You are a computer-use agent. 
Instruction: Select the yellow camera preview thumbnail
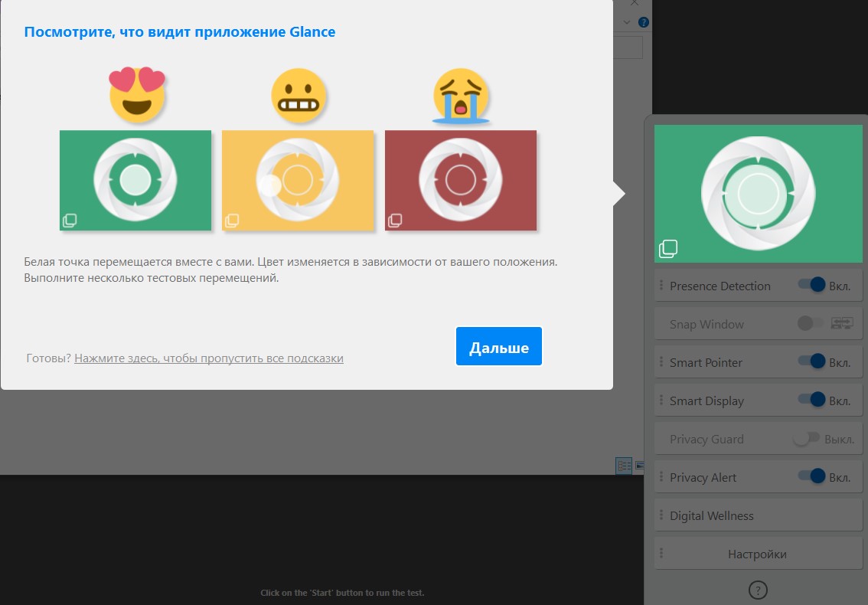298,180
